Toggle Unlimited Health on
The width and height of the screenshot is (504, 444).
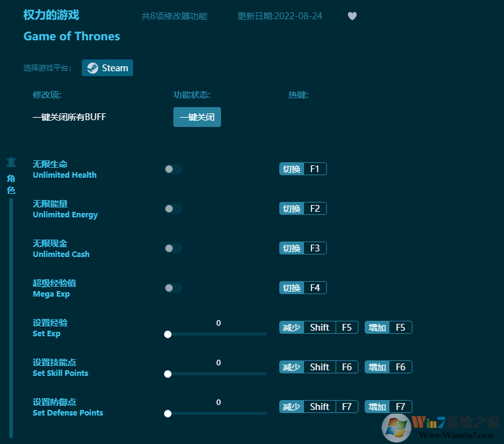click(173, 168)
